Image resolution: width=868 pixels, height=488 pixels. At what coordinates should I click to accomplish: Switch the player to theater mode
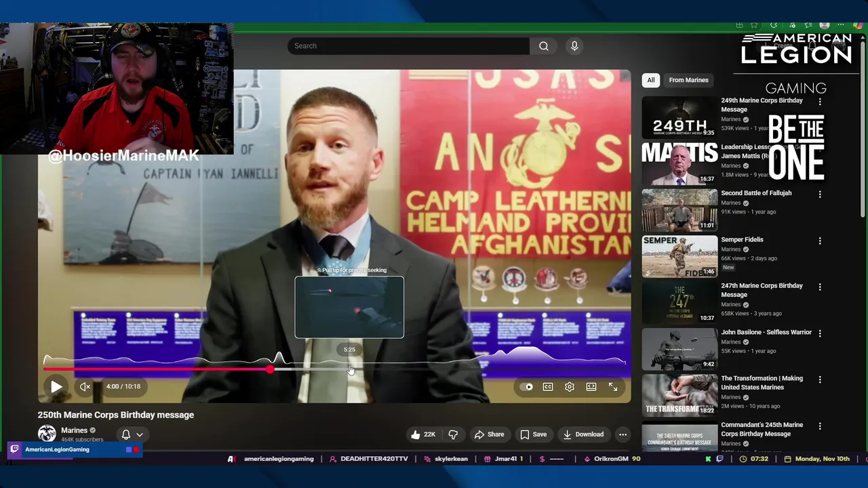[591, 387]
